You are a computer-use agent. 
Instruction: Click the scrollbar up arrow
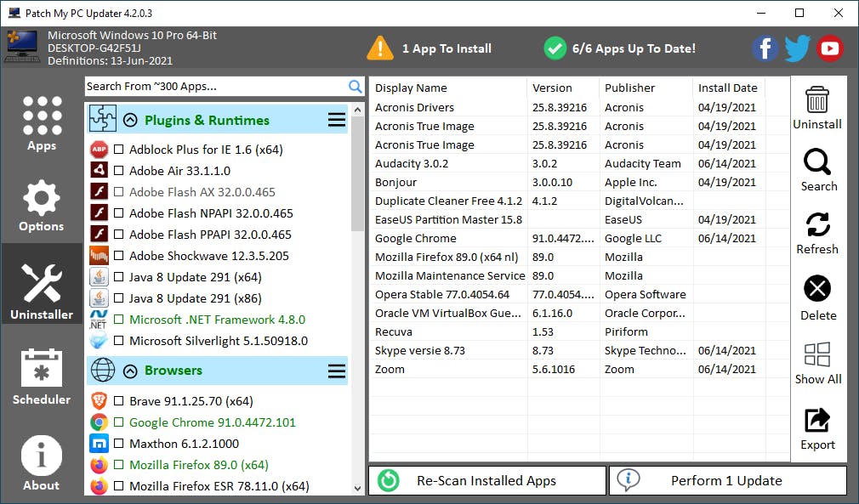pyautogui.click(x=357, y=110)
